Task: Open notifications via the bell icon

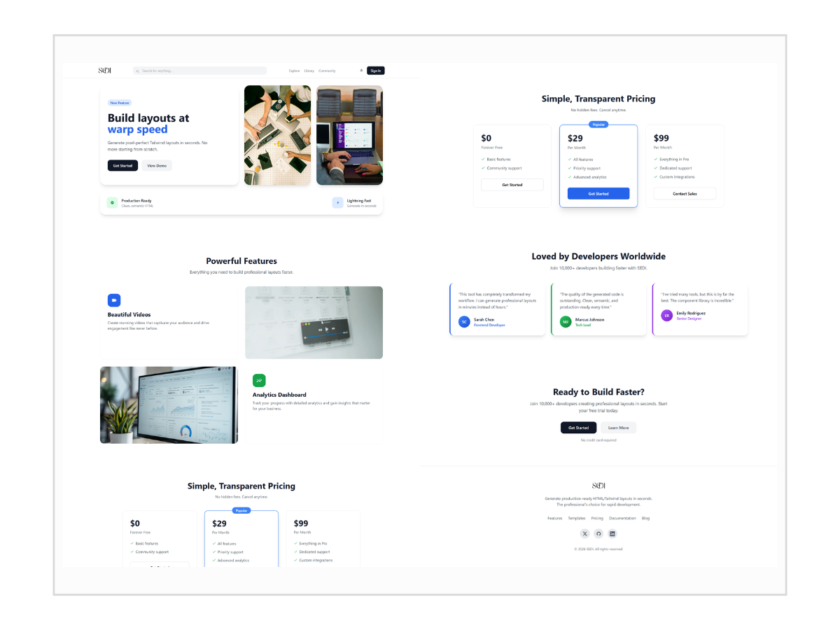Action: (361, 71)
